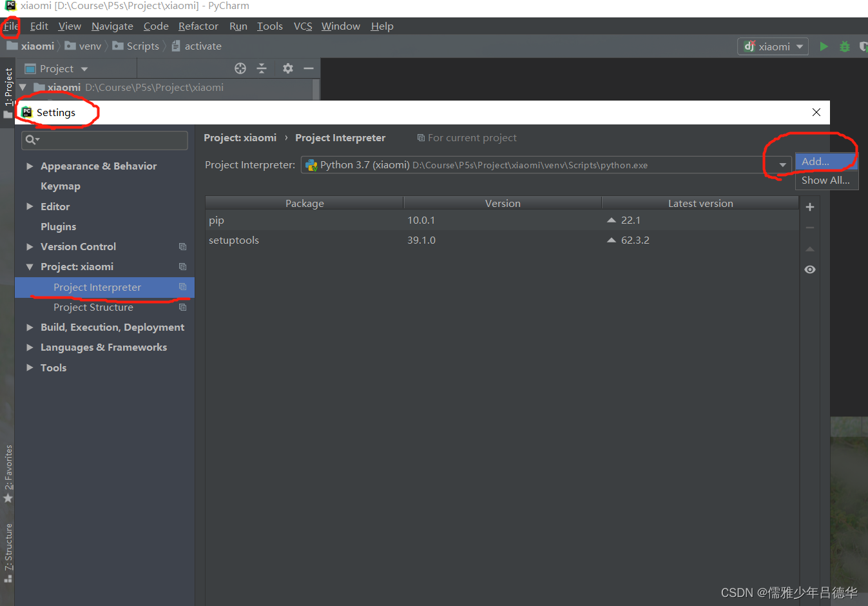The width and height of the screenshot is (868, 606).
Task: Open the Code menu
Action: [x=156, y=26]
